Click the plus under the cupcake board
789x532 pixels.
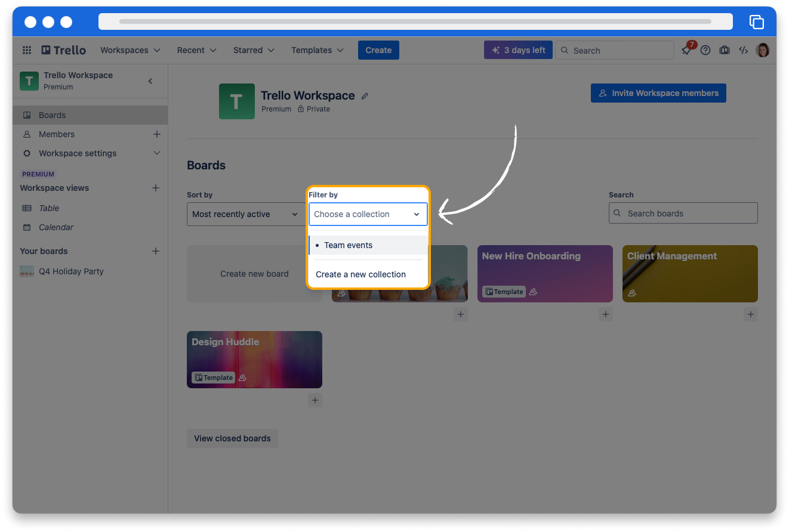(x=461, y=314)
